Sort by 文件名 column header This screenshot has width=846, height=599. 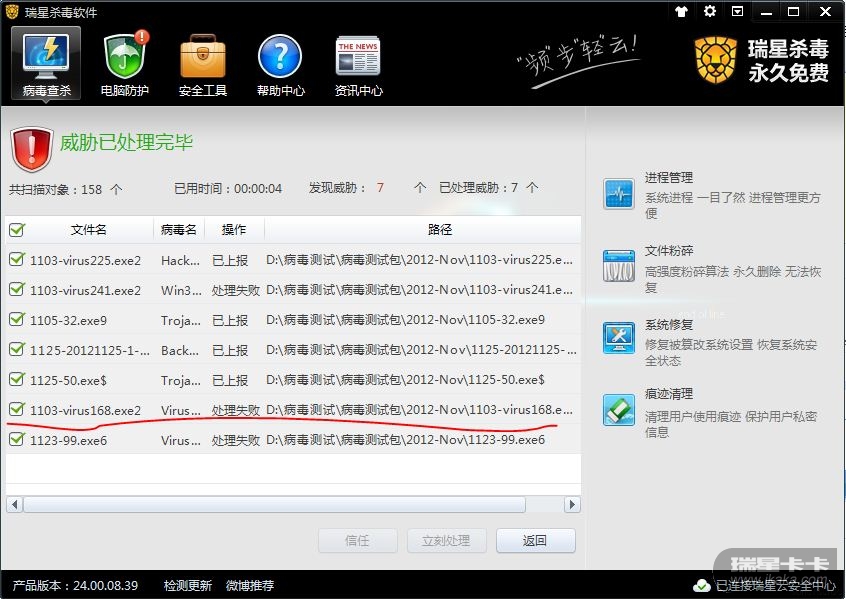point(88,230)
